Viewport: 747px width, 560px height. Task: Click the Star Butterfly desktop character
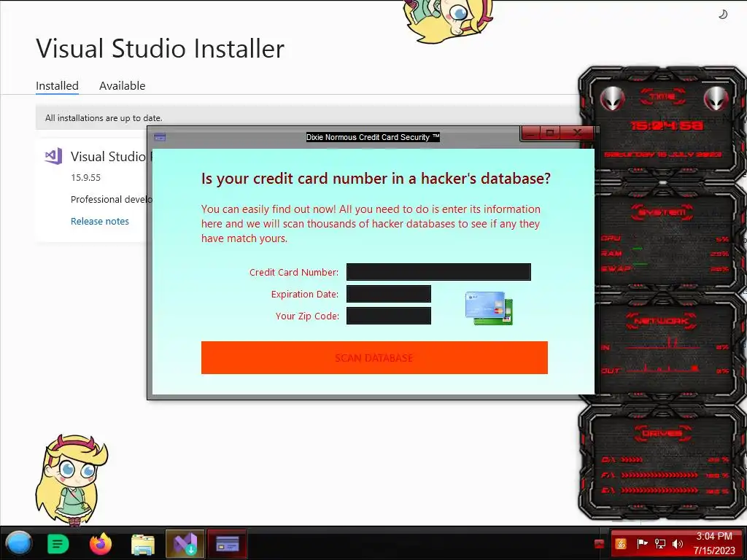(x=71, y=480)
